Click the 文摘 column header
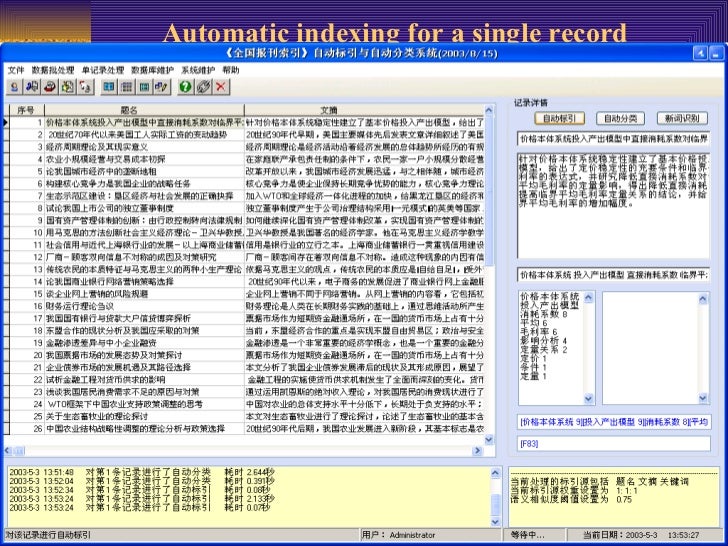This screenshot has width=728, height=546. coord(364,110)
